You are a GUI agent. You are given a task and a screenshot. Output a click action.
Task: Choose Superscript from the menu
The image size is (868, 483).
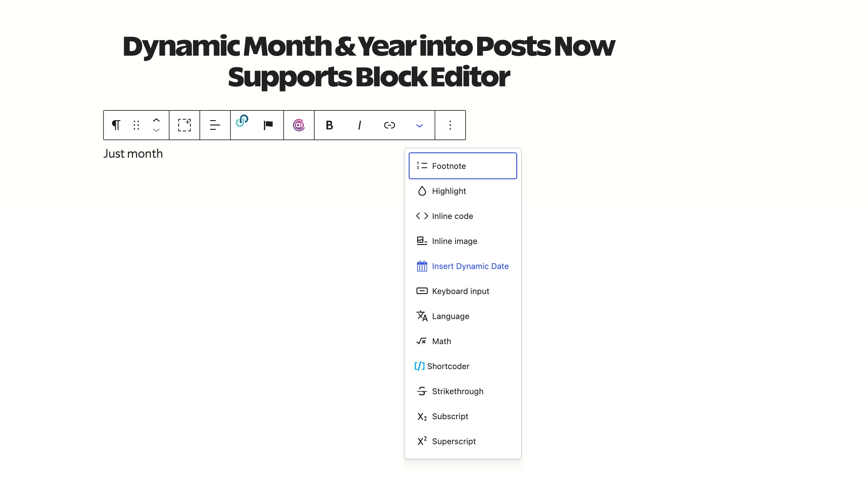[454, 441]
